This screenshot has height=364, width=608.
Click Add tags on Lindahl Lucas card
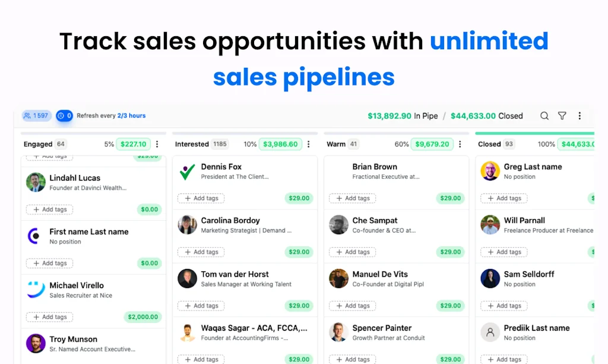(50, 210)
